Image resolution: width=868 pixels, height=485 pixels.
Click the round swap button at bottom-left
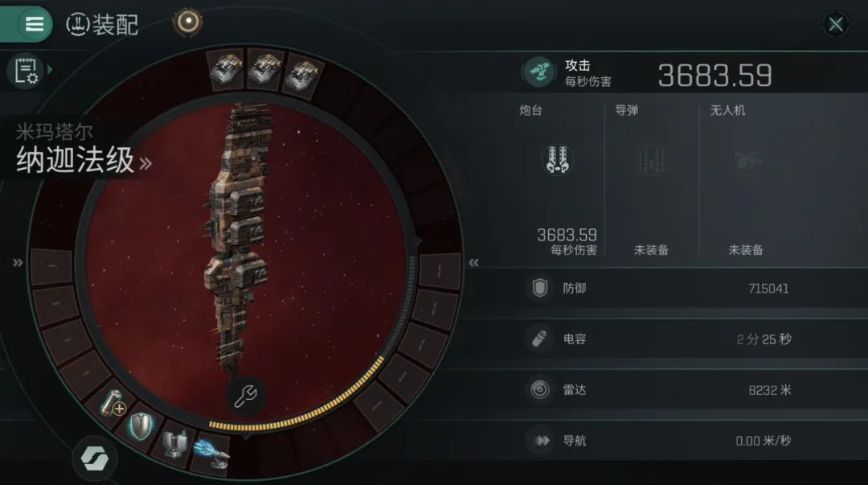(95, 458)
